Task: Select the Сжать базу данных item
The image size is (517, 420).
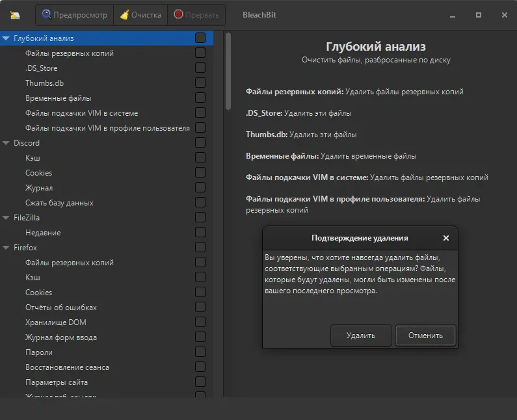Action: pyautogui.click(x=59, y=203)
